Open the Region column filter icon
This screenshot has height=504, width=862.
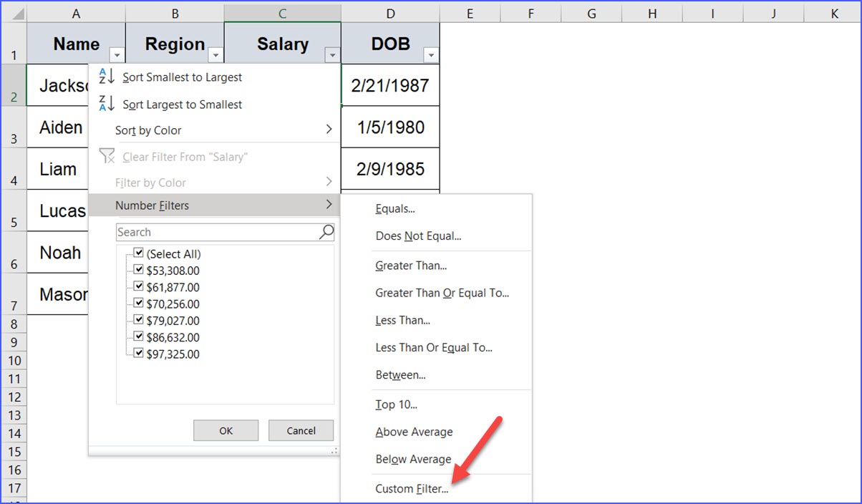coord(215,54)
